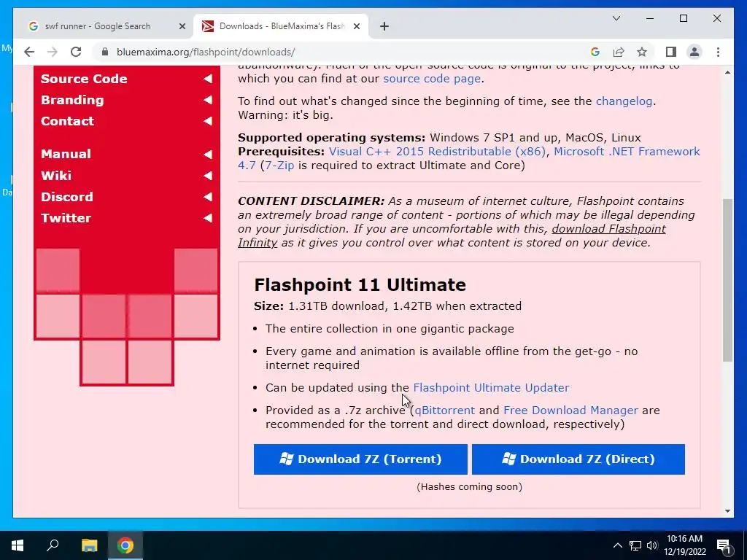Viewport: 747px width, 560px height.
Task: Click the network tray icon
Action: (x=635, y=545)
